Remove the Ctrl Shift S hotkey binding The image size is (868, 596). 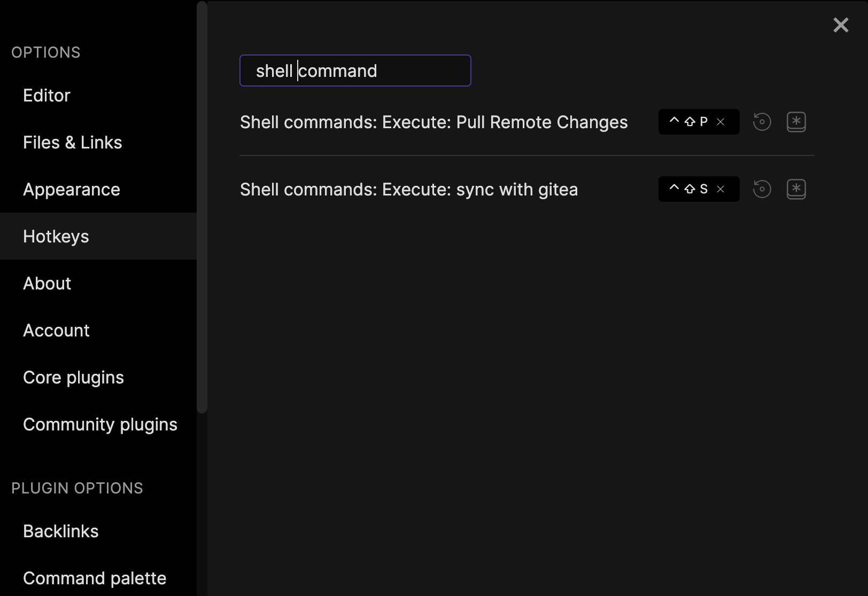pyautogui.click(x=720, y=189)
